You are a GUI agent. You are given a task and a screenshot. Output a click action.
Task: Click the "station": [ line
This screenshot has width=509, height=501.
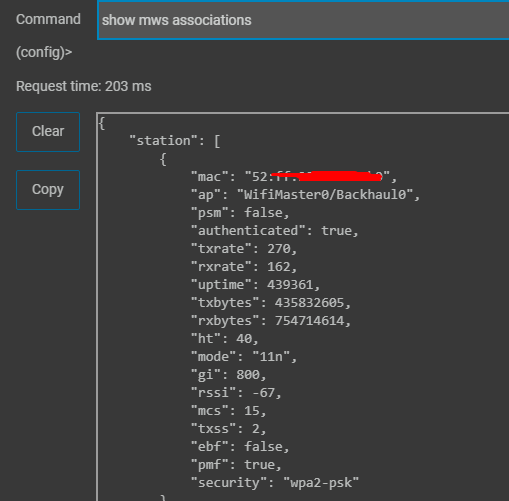pyautogui.click(x=175, y=141)
